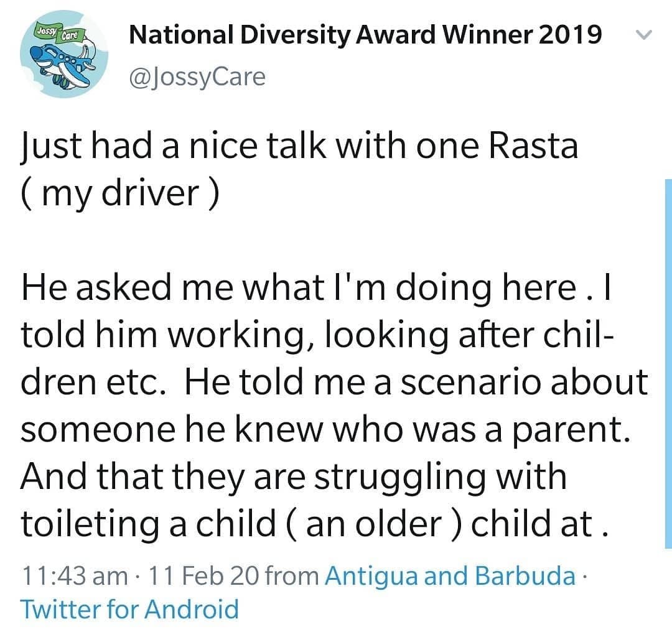Open the Antigua and Barbuda location link
Viewport: 672px width, 642px height.
(450, 575)
